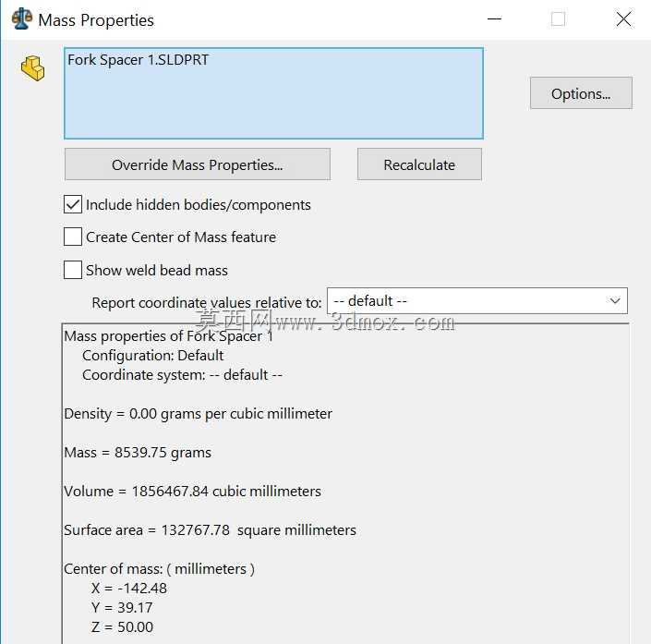Open the coordinate system '-- default --' dropdown

[477, 301]
